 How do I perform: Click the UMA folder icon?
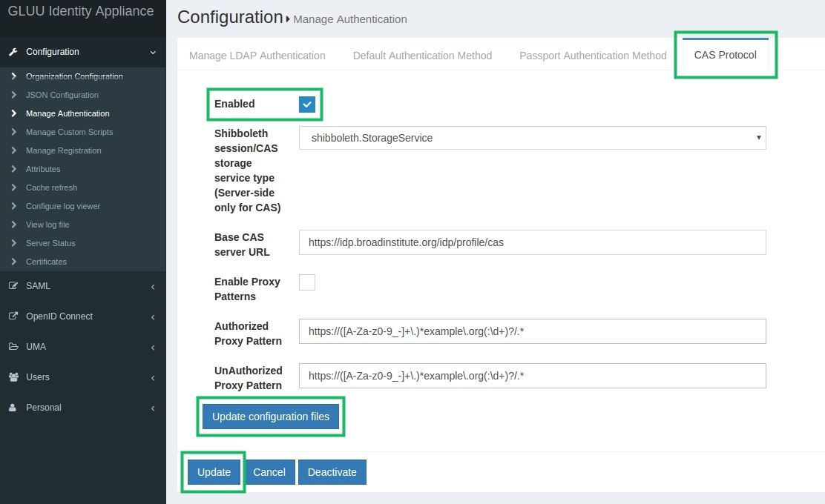pyautogui.click(x=13, y=347)
